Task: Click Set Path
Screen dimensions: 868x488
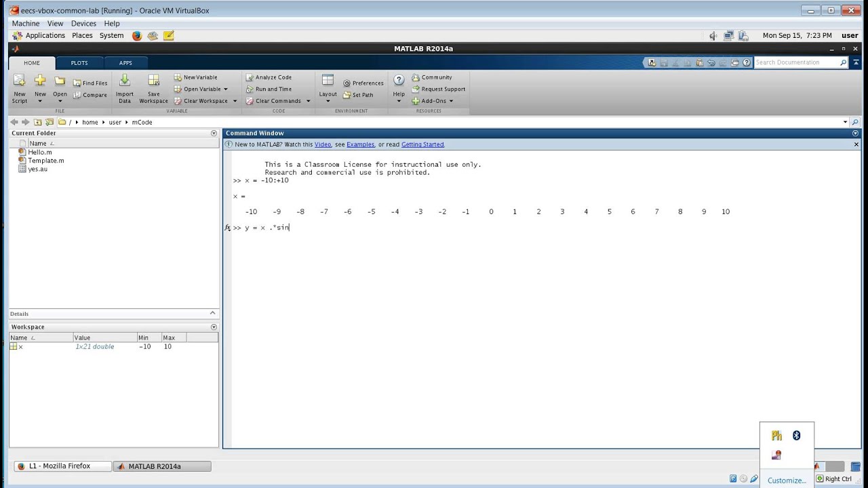Action: pyautogui.click(x=358, y=95)
